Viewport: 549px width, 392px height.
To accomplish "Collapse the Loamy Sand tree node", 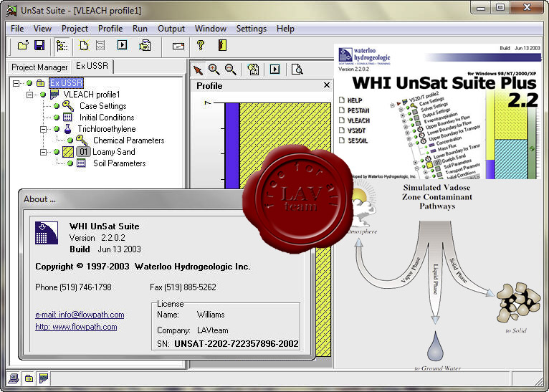I will [44, 152].
